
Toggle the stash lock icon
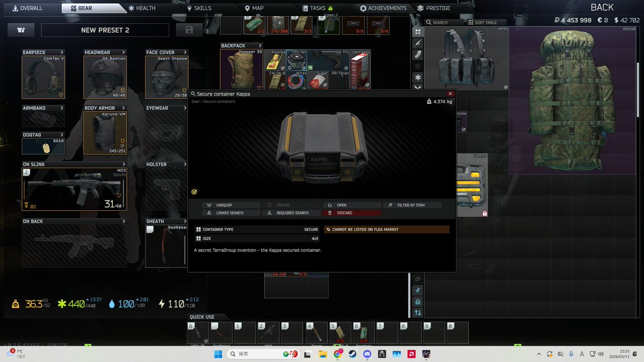[x=418, y=301]
